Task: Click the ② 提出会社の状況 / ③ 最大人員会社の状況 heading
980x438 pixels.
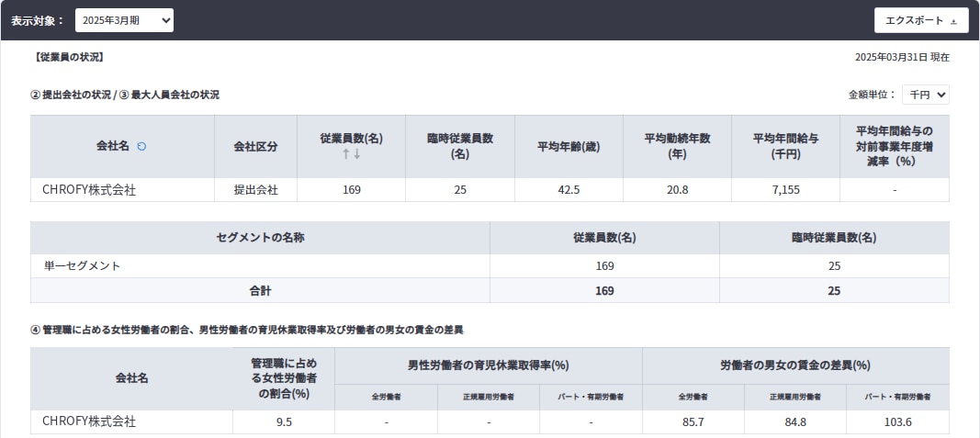Action: (x=125, y=95)
